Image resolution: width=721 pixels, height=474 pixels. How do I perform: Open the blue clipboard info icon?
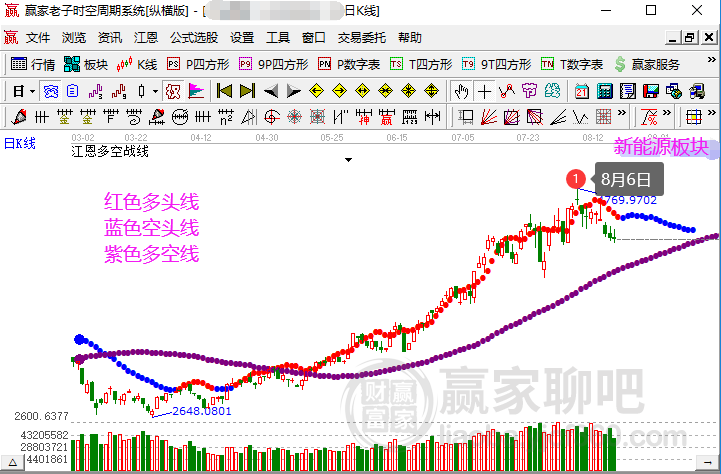(x=73, y=91)
